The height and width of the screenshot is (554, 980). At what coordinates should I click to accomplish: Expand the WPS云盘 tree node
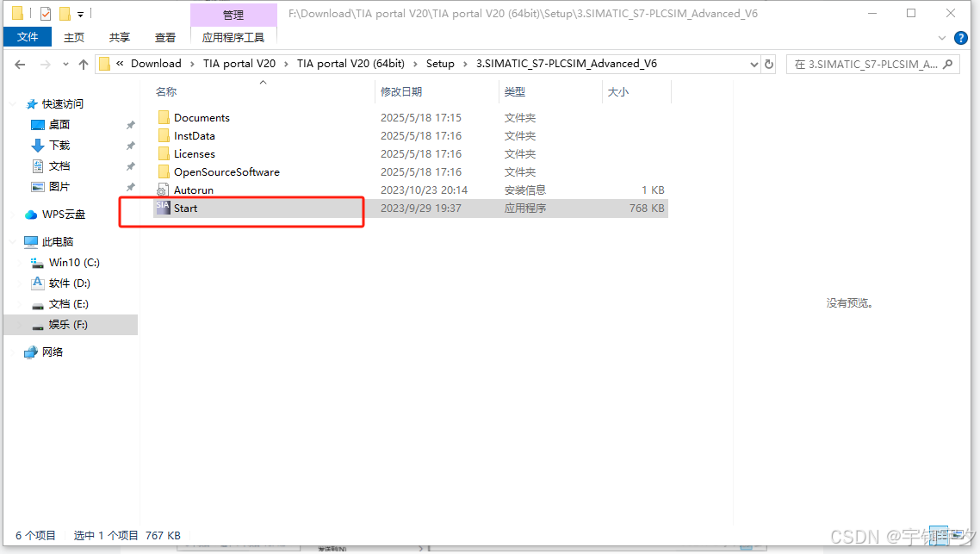click(x=14, y=215)
